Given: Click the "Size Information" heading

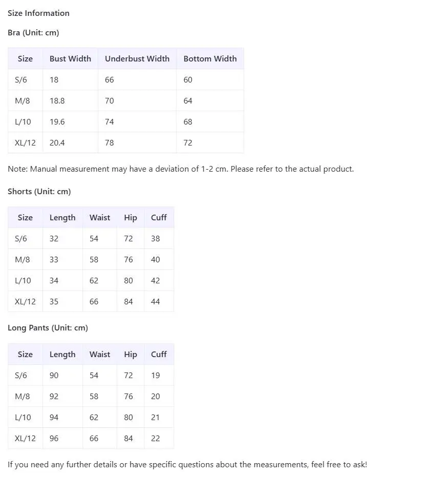Looking at the screenshot, I should point(38,13).
